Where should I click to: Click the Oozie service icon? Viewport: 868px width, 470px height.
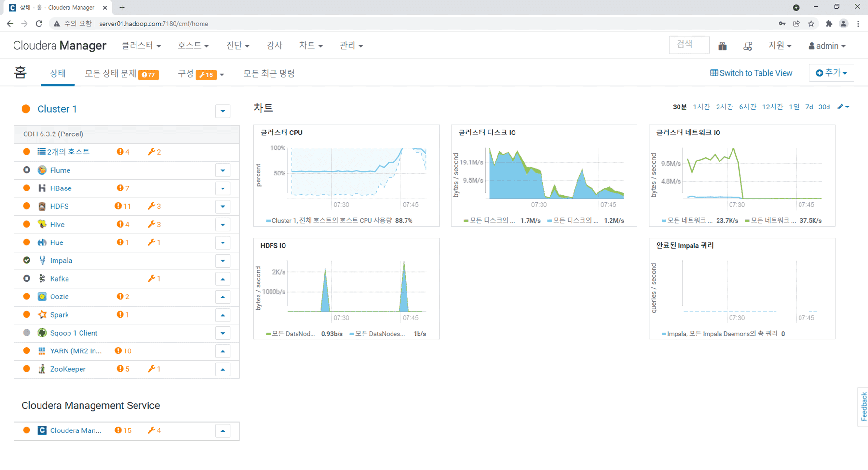click(42, 296)
